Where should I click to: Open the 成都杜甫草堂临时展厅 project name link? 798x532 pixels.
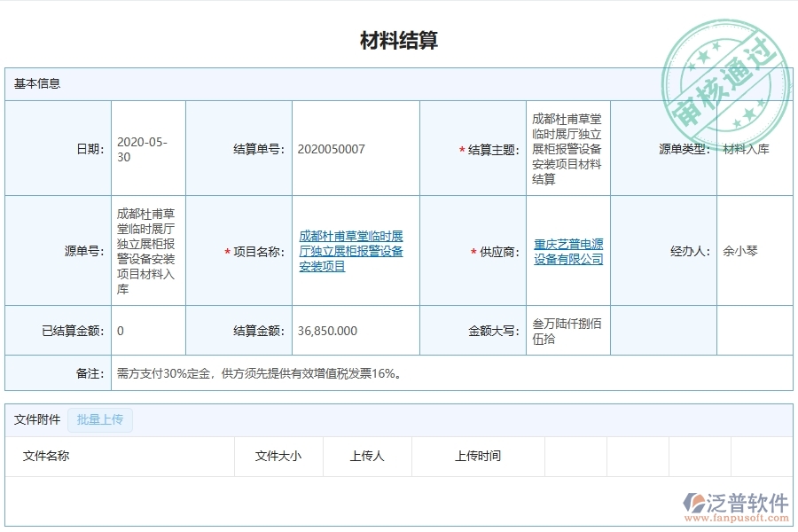pos(354,251)
